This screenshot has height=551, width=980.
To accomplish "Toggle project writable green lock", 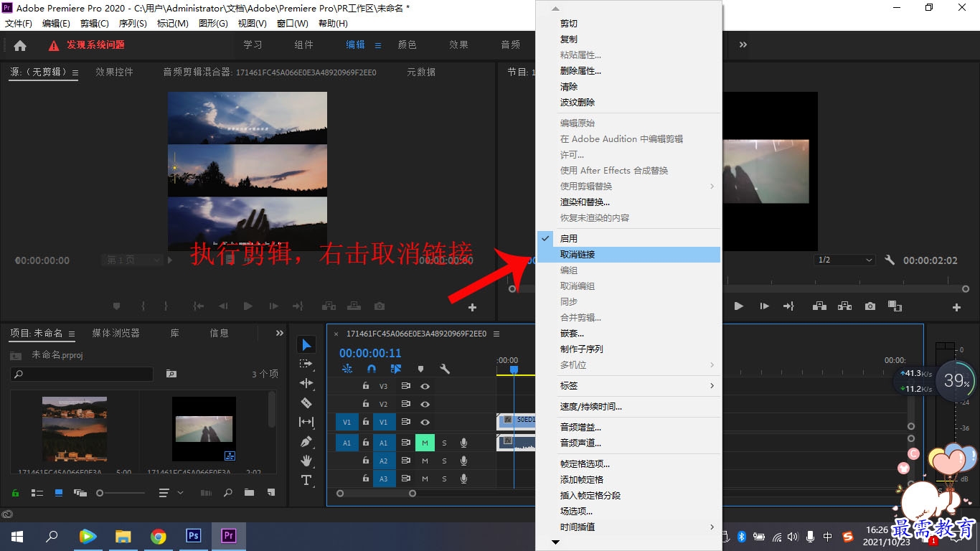I will pos(16,493).
